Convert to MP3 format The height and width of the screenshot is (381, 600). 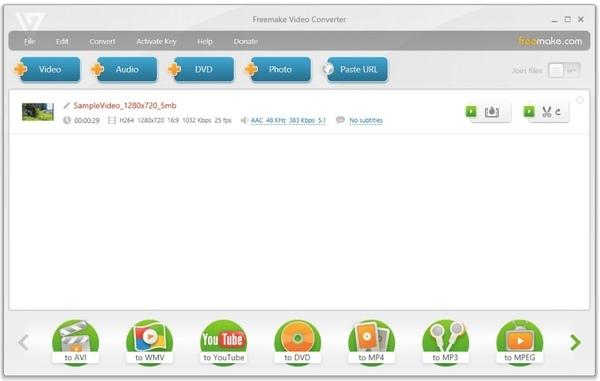(x=445, y=342)
